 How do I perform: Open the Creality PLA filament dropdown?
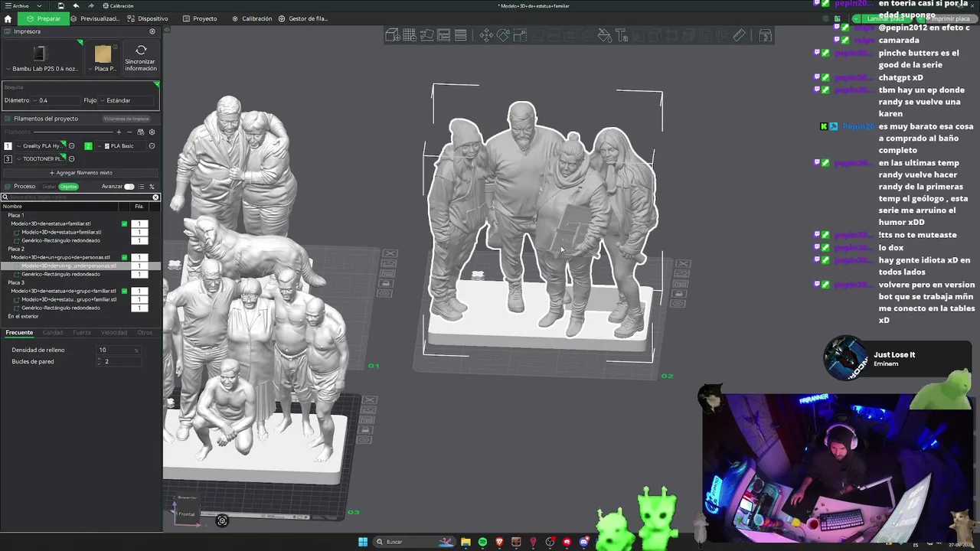41,146
